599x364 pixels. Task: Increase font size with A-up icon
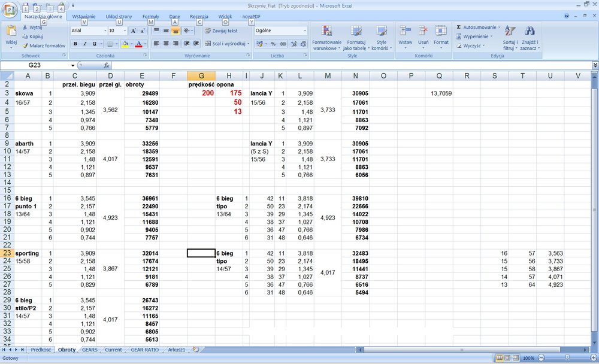tap(134, 31)
